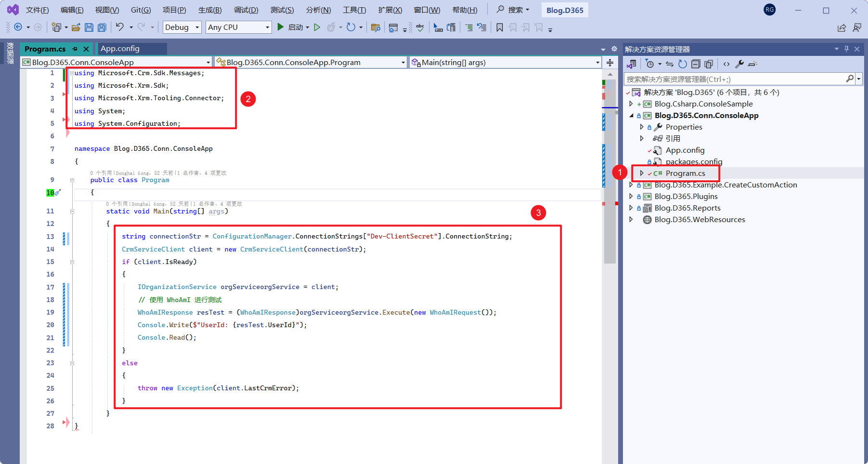This screenshot has height=464, width=868.
Task: Click Start Without Debugging outline play icon
Action: click(x=317, y=27)
